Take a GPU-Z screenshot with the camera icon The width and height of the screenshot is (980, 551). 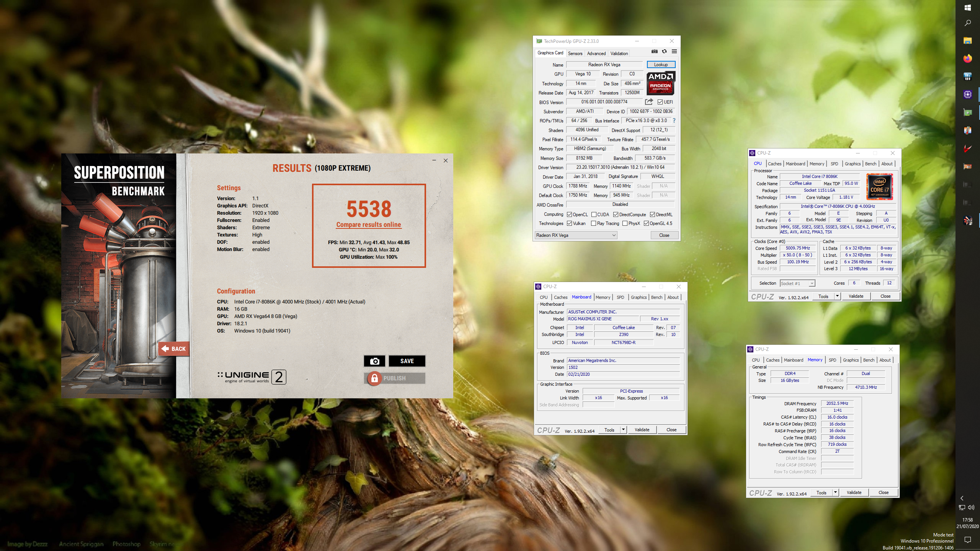(x=655, y=52)
